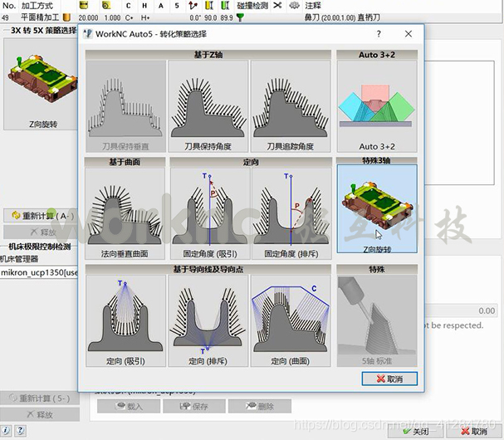Click the lower 释放 button
504x440 pixels.
click(x=40, y=414)
